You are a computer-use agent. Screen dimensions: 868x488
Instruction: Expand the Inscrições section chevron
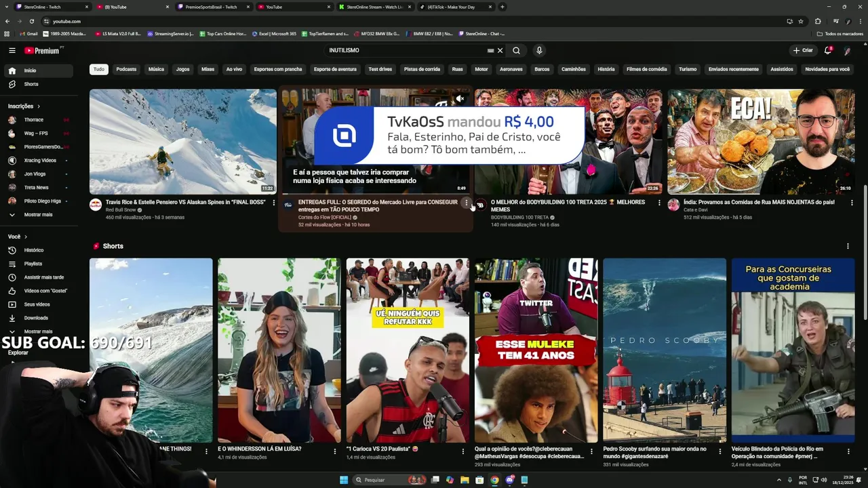(x=39, y=106)
